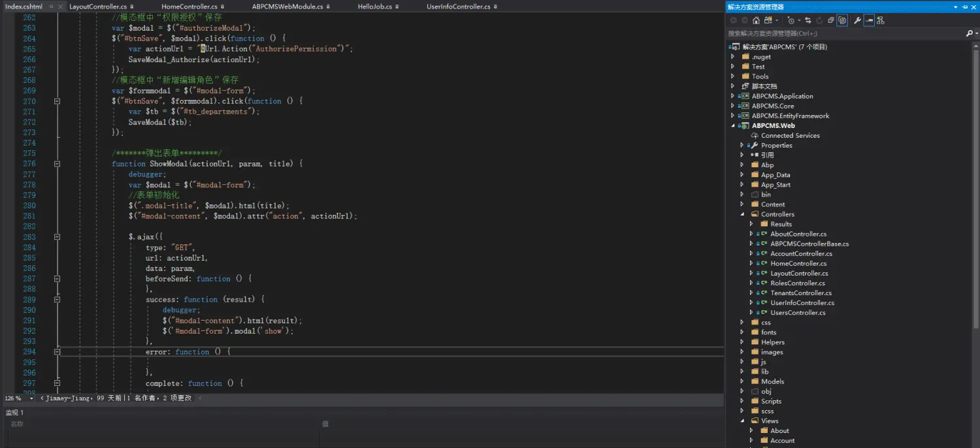Switch to ABPCMSWebModule.cs tab
Viewport: 980px width, 448px height.
click(x=287, y=7)
